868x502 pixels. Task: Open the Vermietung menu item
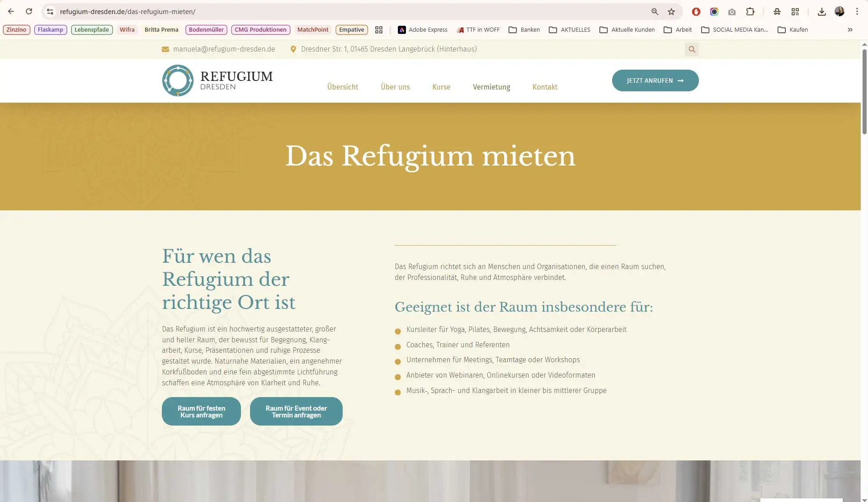coord(491,87)
